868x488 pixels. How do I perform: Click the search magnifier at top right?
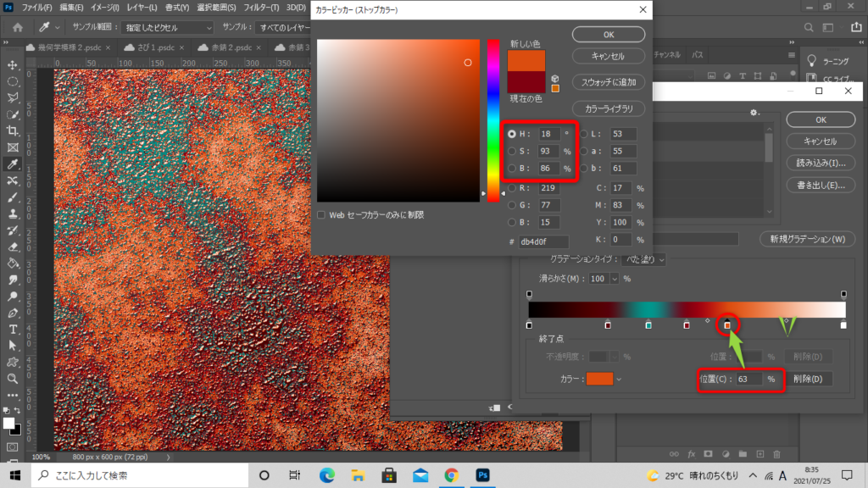click(809, 27)
